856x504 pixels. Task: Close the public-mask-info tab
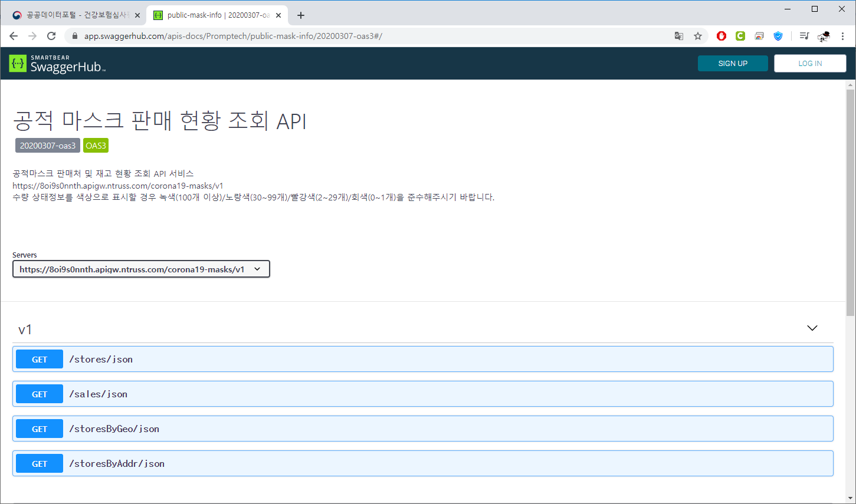click(x=278, y=15)
